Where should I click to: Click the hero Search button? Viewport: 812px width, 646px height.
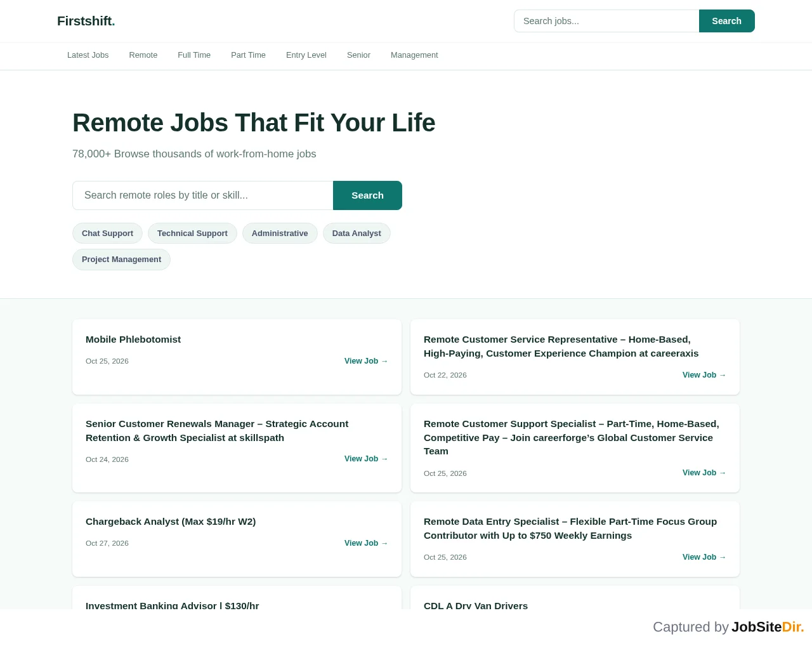[x=368, y=195]
